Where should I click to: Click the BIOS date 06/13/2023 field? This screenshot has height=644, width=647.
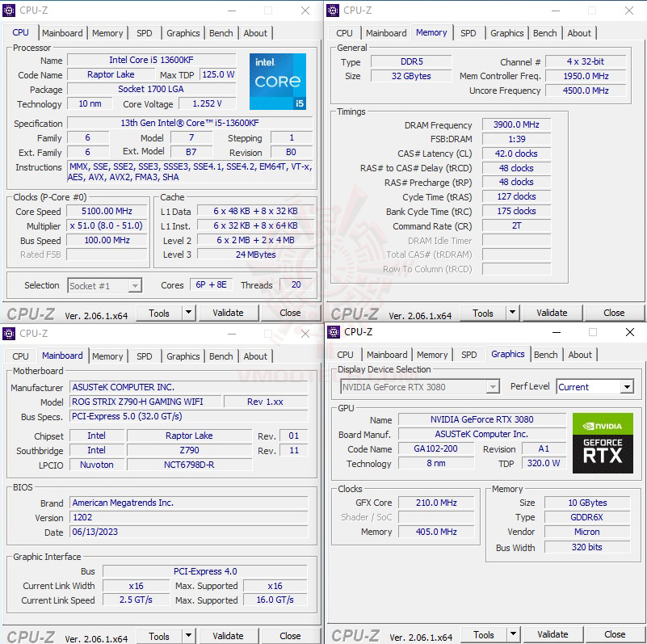[188, 532]
